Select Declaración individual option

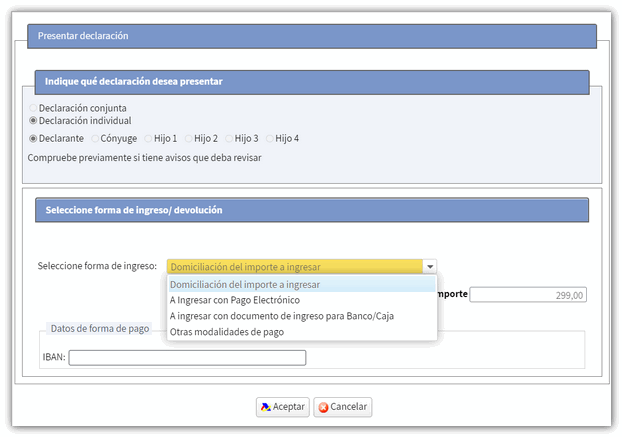33,121
